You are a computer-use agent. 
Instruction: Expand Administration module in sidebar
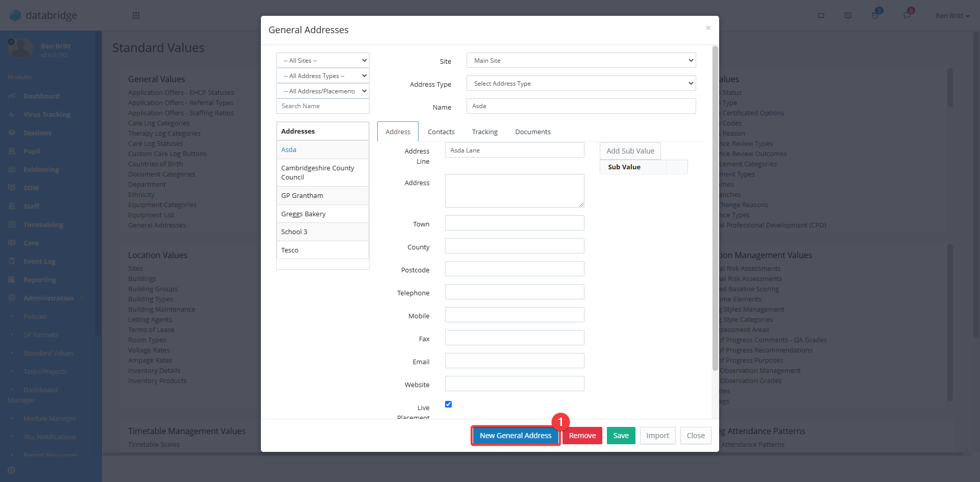(x=48, y=298)
